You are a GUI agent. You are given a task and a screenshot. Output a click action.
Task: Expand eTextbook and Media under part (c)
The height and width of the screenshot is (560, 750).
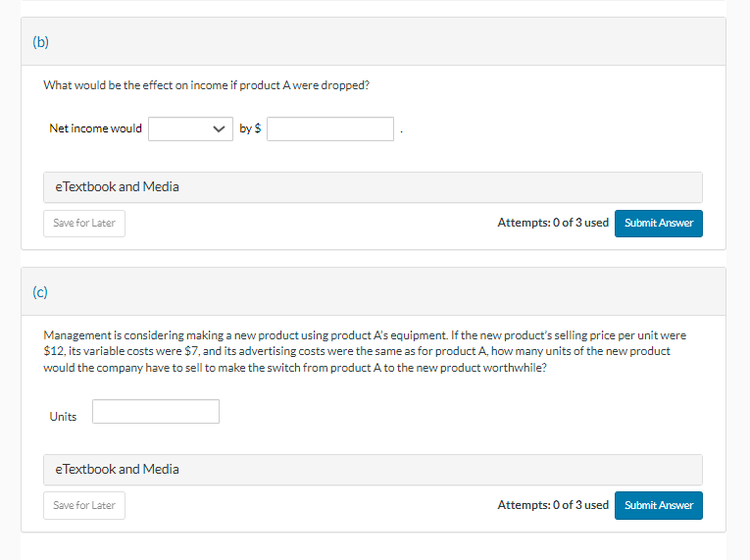click(x=118, y=469)
